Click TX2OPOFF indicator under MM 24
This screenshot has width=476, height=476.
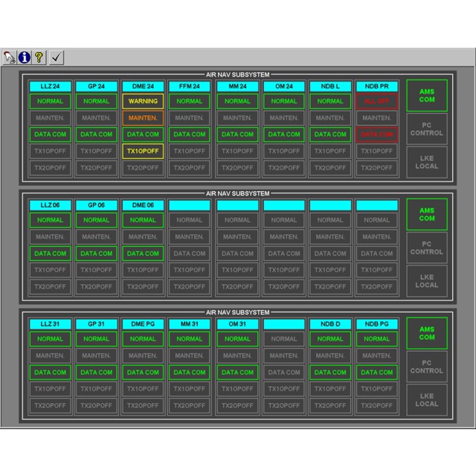tap(237, 168)
